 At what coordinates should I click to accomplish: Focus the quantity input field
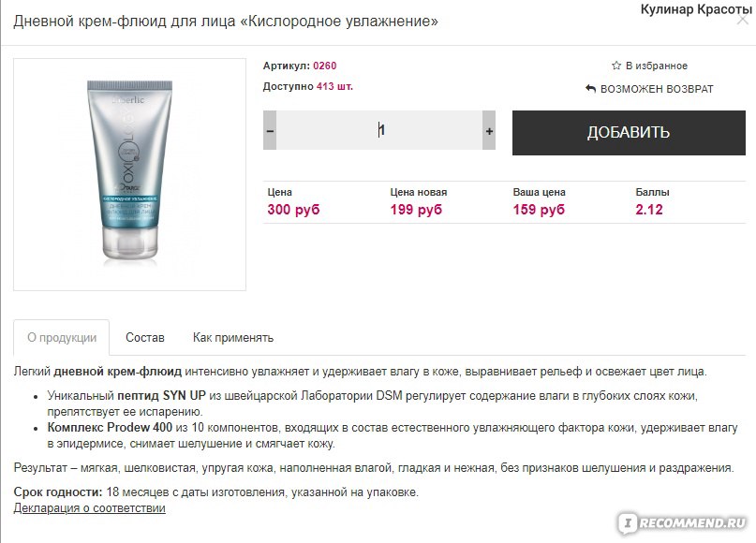point(379,130)
